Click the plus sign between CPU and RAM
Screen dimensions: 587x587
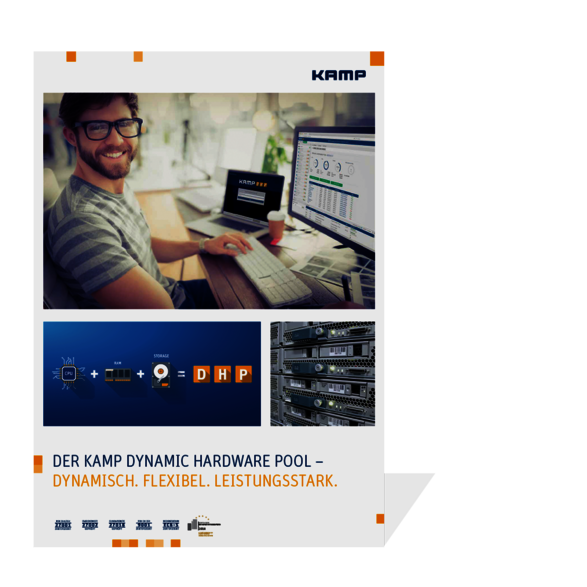pyautogui.click(x=94, y=374)
